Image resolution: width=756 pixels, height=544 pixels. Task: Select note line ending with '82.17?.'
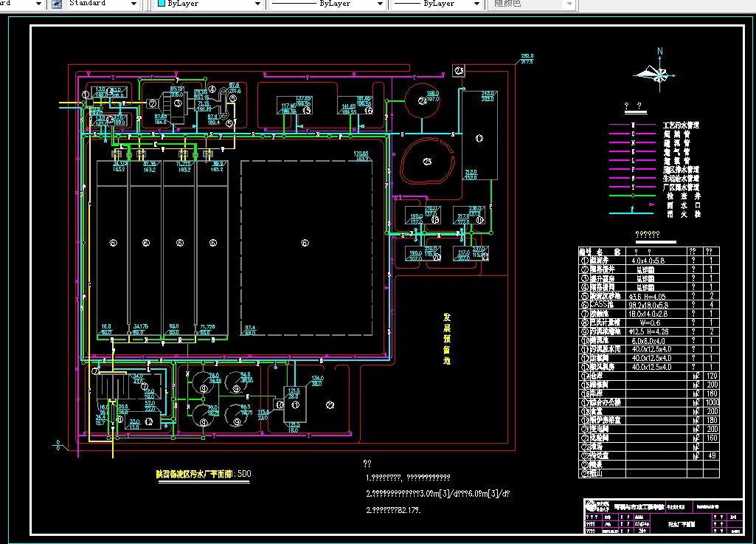[393, 510]
